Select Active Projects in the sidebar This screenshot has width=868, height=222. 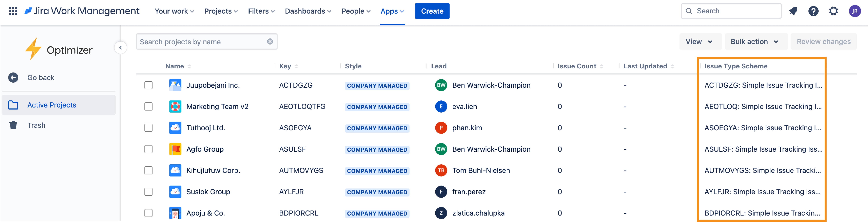click(x=52, y=105)
